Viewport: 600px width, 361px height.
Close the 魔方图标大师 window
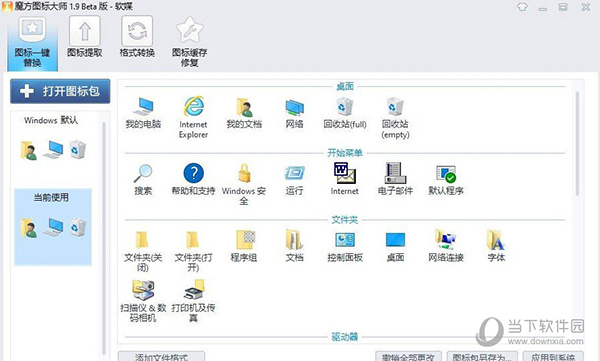pos(585,7)
